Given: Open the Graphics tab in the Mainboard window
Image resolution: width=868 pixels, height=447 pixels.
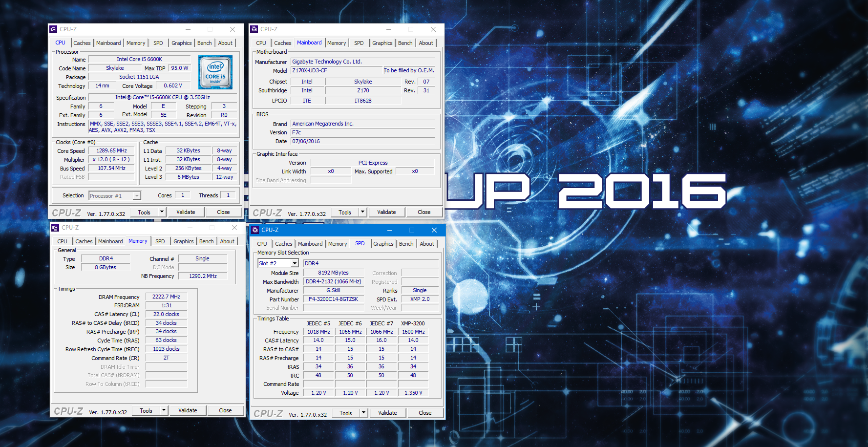Looking at the screenshot, I should coord(382,43).
